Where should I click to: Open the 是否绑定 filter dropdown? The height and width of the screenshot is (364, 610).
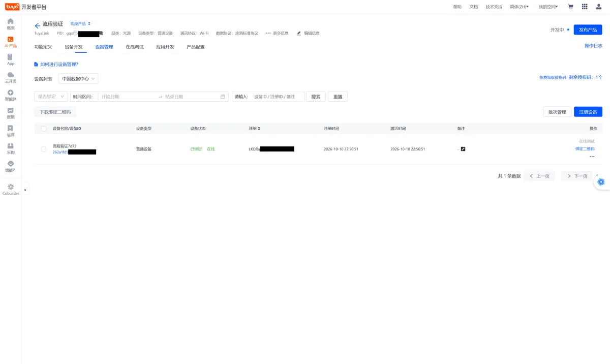[51, 97]
